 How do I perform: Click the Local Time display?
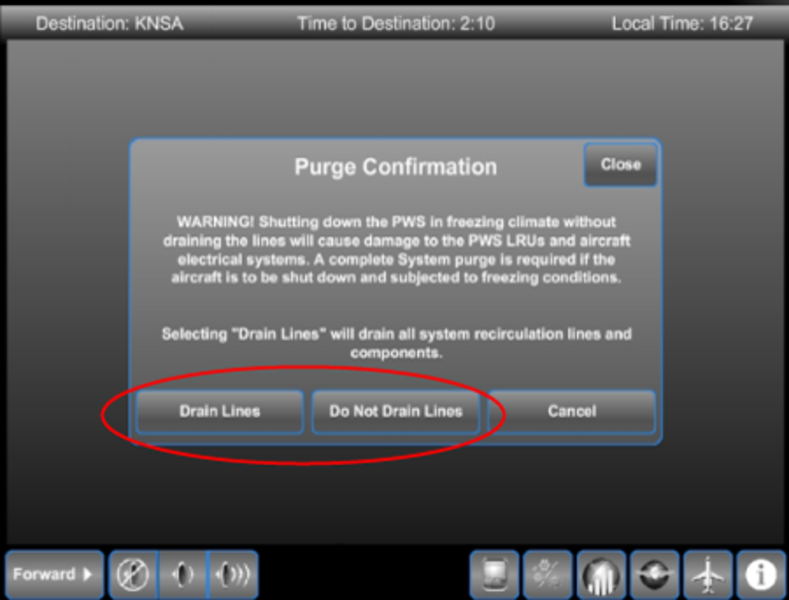pos(682,24)
